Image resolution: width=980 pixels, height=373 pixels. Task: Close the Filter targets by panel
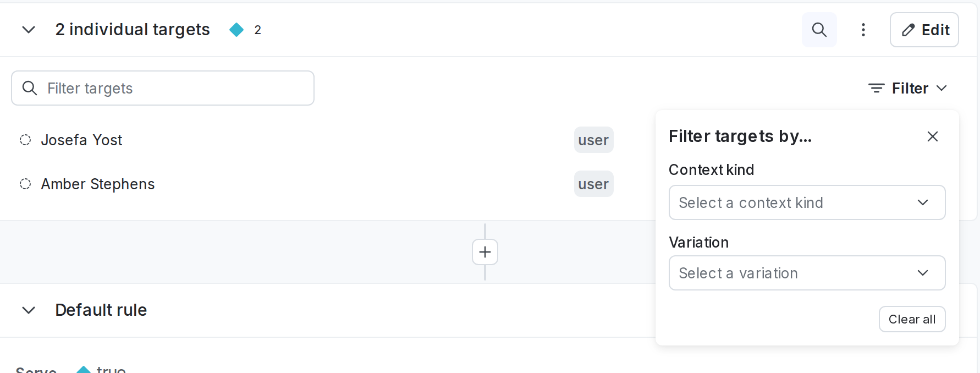click(x=933, y=136)
